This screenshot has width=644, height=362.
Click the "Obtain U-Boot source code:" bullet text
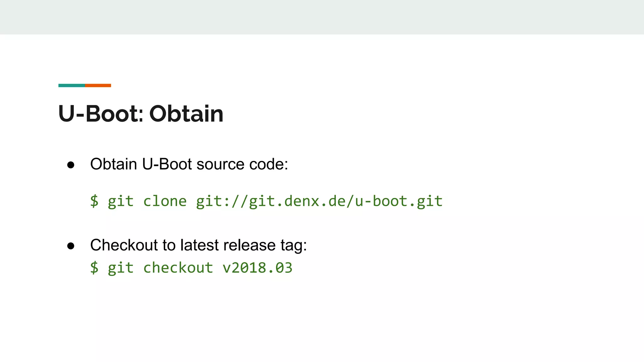click(189, 164)
